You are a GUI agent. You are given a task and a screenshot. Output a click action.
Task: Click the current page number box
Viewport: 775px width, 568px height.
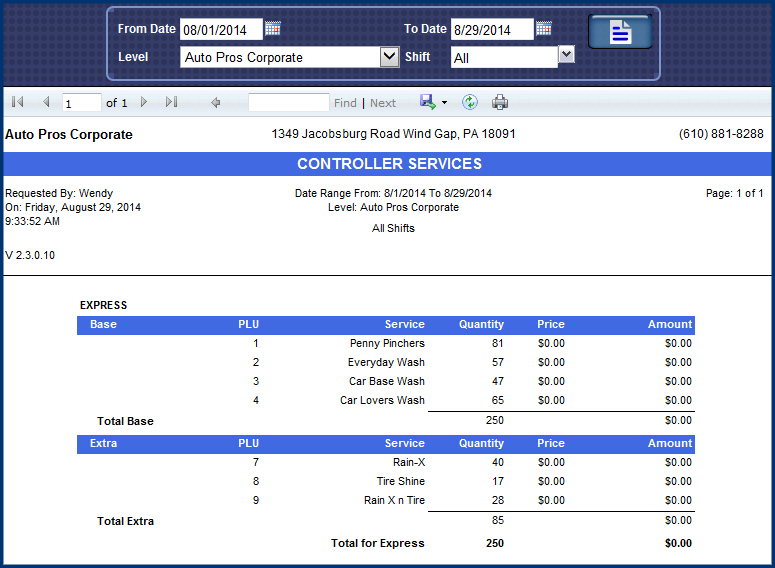(x=81, y=103)
